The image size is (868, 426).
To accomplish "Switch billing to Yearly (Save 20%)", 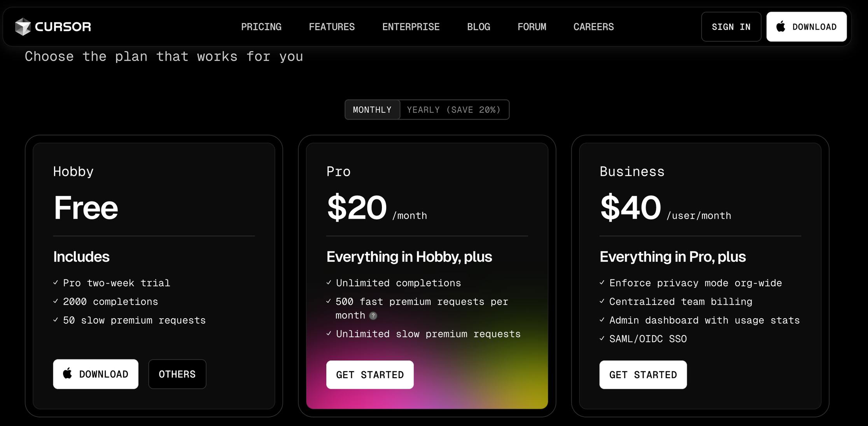I will click(454, 110).
